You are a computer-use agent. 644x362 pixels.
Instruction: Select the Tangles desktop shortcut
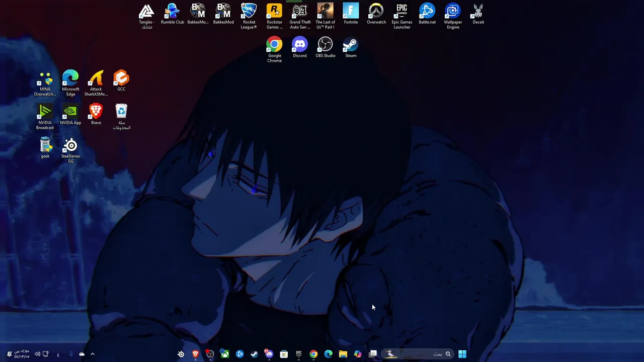(x=146, y=16)
